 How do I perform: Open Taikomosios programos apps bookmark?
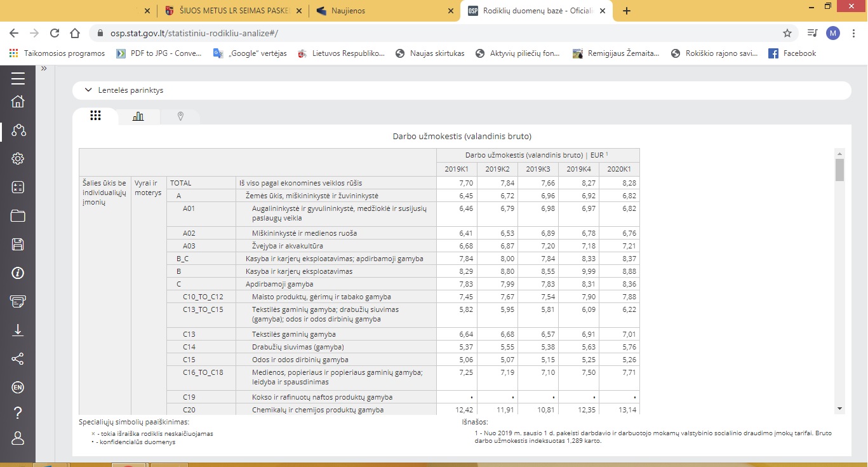pyautogui.click(x=57, y=53)
